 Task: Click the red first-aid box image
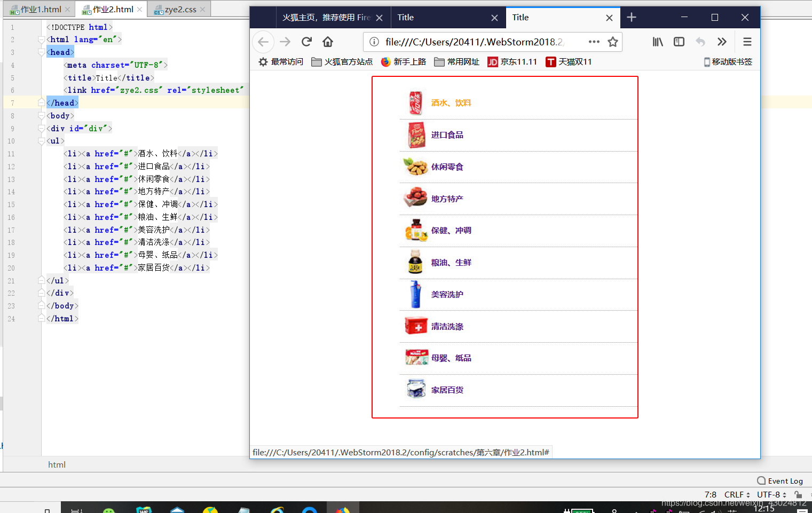pos(416,326)
